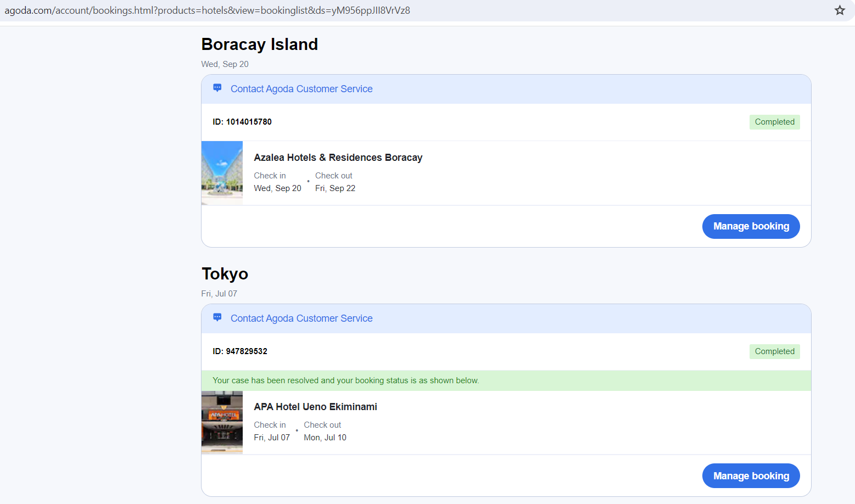Click booking ID 947829532
Image resolution: width=855 pixels, height=504 pixels.
click(x=240, y=351)
